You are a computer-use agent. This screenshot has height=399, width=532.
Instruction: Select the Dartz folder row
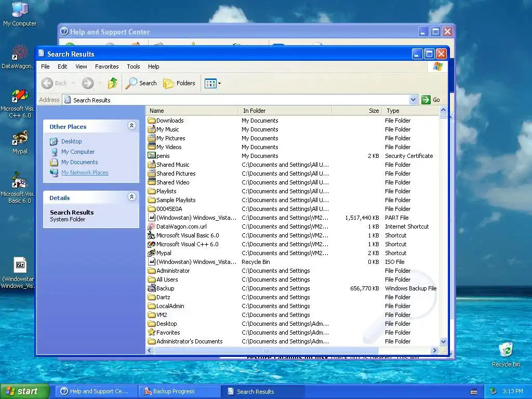pos(293,297)
